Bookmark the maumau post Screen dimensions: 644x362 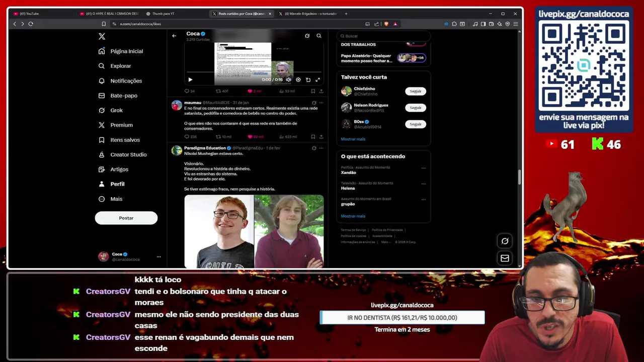pos(313,137)
